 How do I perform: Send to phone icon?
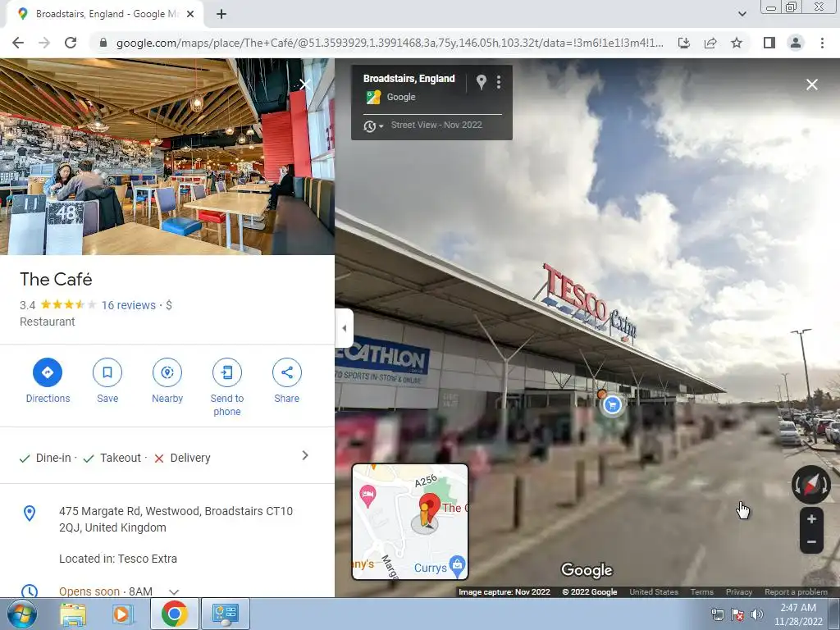(x=227, y=372)
